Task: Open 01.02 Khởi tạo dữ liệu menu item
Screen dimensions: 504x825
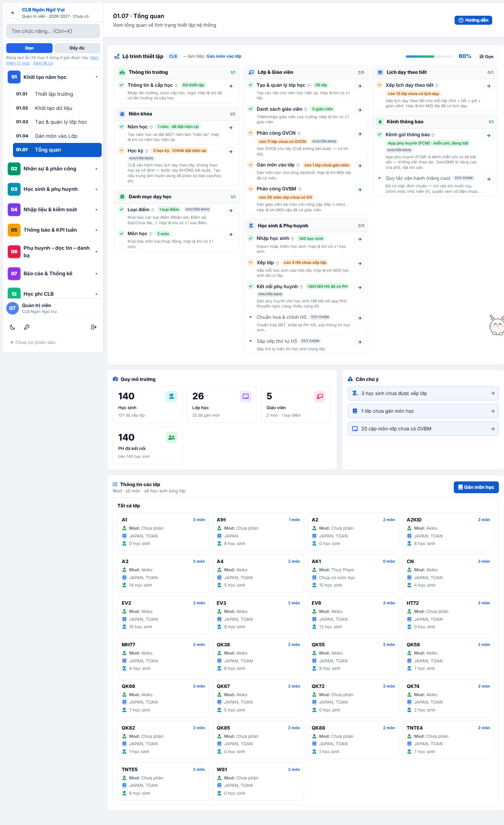Action: [x=57, y=108]
